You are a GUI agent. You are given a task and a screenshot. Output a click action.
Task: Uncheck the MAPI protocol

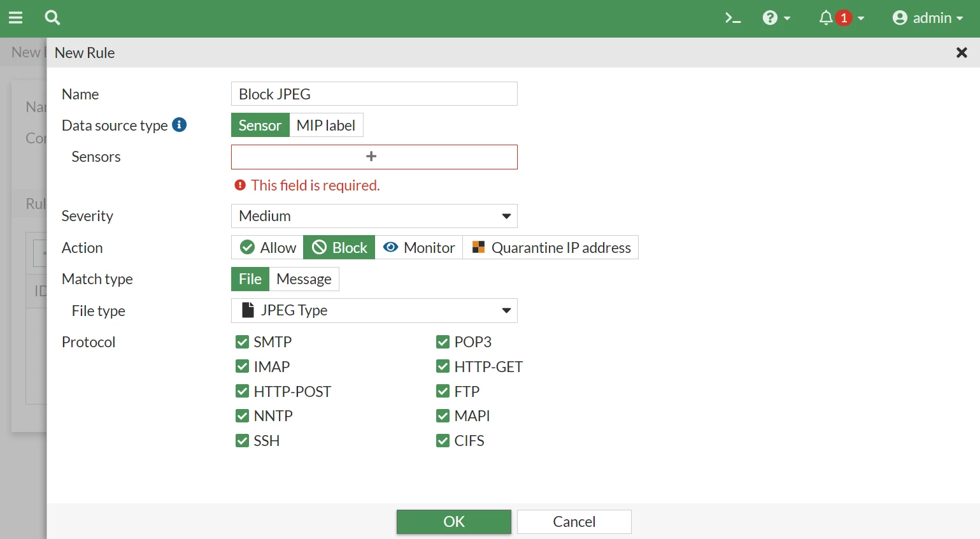pyautogui.click(x=443, y=416)
